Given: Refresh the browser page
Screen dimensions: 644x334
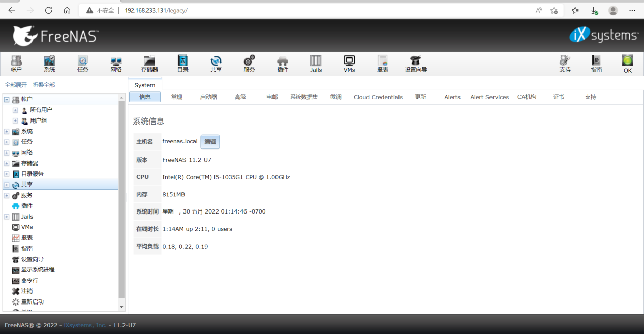Looking at the screenshot, I should (48, 10).
